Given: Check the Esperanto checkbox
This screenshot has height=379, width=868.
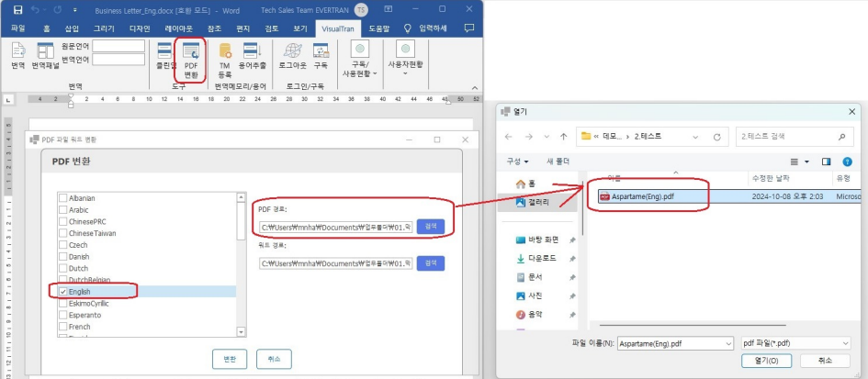Looking at the screenshot, I should point(63,315).
